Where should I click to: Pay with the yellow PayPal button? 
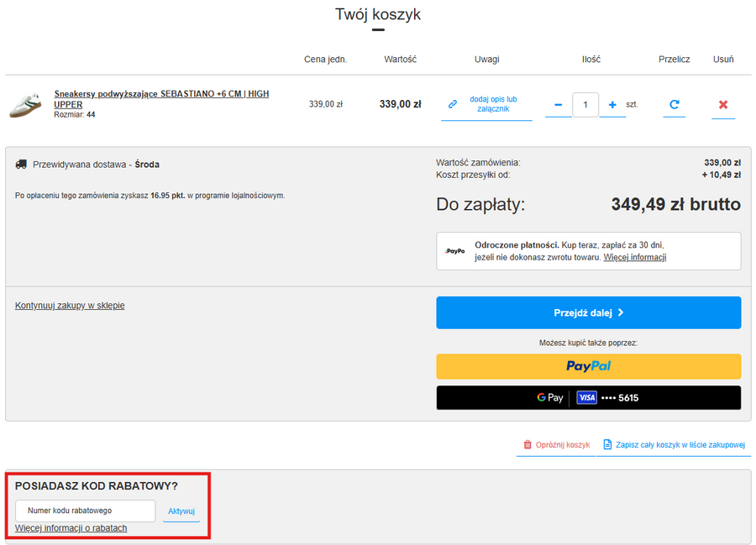(x=588, y=366)
